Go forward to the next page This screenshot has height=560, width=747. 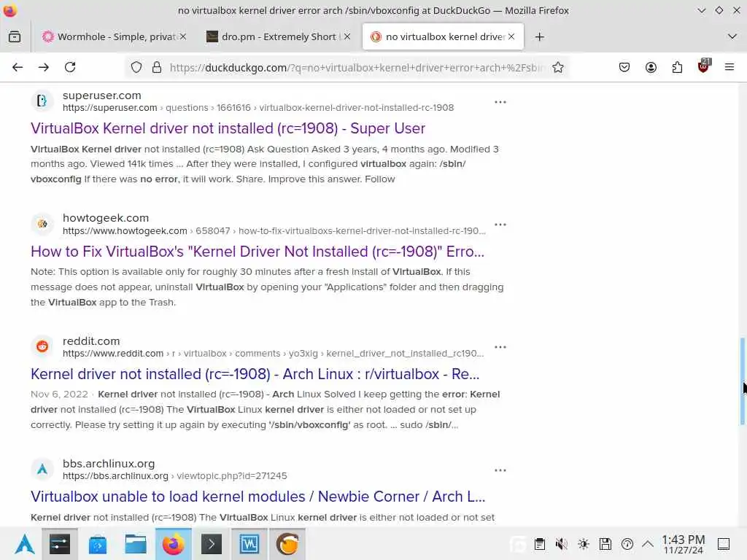coord(44,67)
